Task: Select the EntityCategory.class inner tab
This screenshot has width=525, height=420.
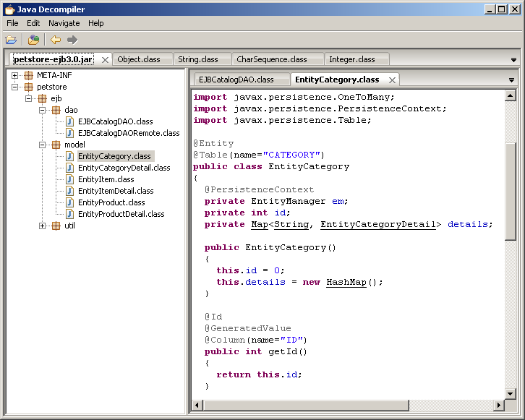Action: point(337,80)
